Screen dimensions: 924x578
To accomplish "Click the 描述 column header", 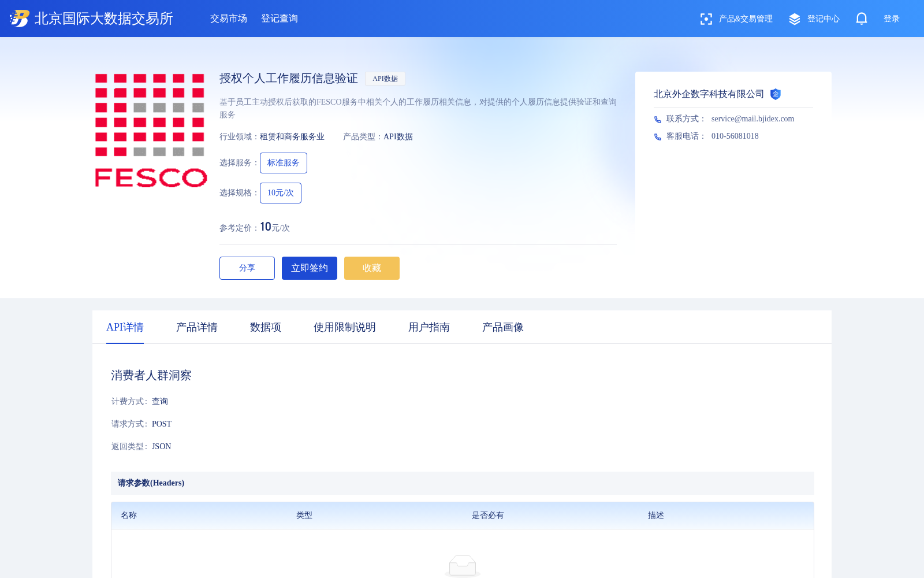I will [656, 516].
